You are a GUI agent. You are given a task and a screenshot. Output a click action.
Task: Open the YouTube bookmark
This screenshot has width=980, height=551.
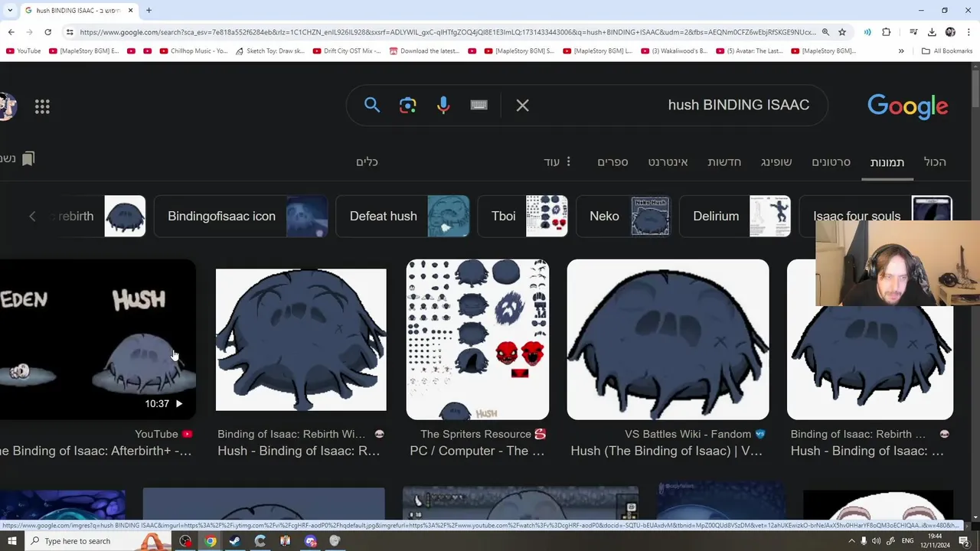(x=23, y=51)
